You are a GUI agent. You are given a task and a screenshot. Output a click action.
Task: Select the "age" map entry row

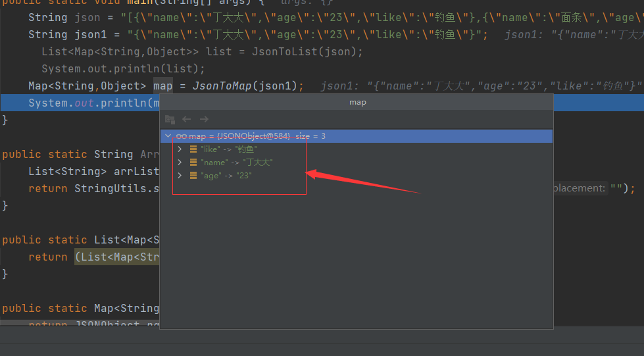click(357, 176)
